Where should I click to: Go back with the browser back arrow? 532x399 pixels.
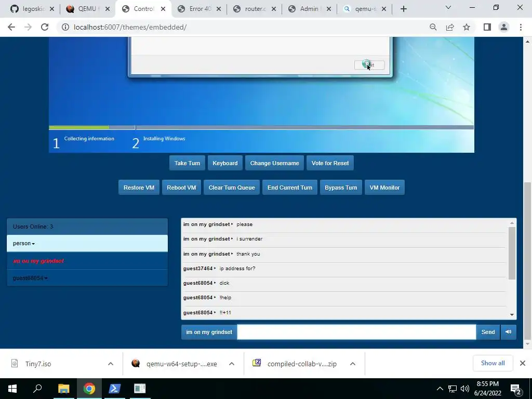coord(11,27)
